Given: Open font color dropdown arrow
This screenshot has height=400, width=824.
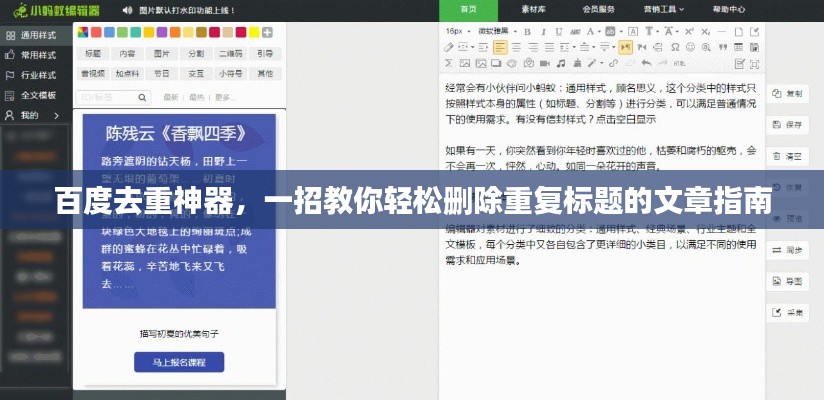Looking at the screenshot, I should click(599, 32).
